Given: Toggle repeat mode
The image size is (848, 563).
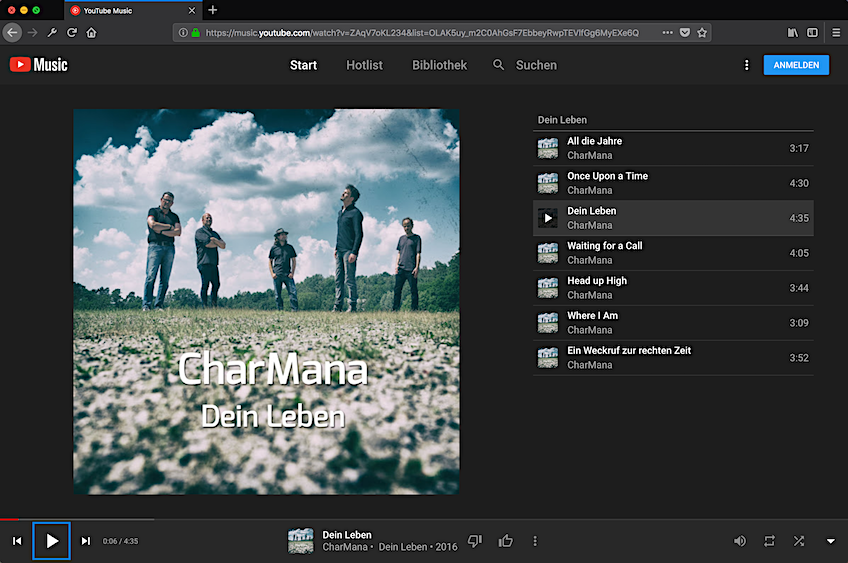Looking at the screenshot, I should pyautogui.click(x=769, y=541).
